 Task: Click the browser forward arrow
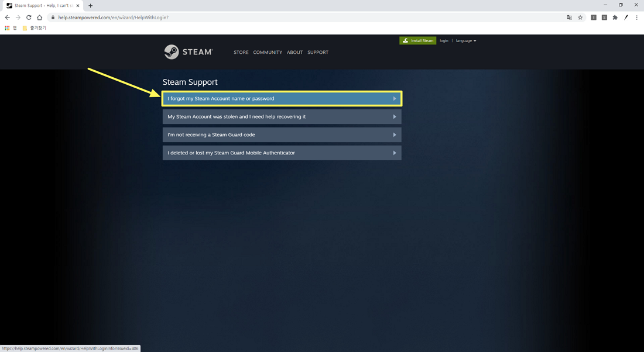pyautogui.click(x=18, y=18)
